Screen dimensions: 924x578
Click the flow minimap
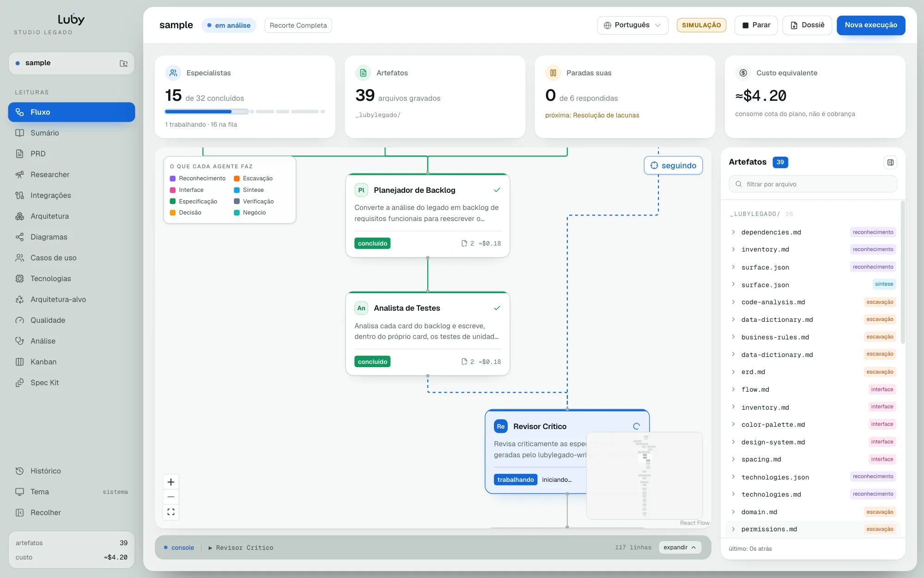coord(644,476)
